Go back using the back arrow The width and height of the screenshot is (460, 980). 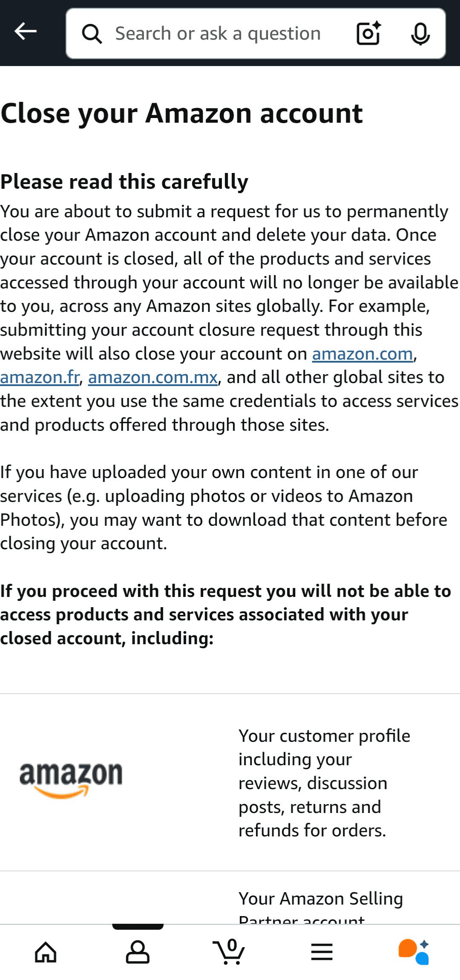24,31
